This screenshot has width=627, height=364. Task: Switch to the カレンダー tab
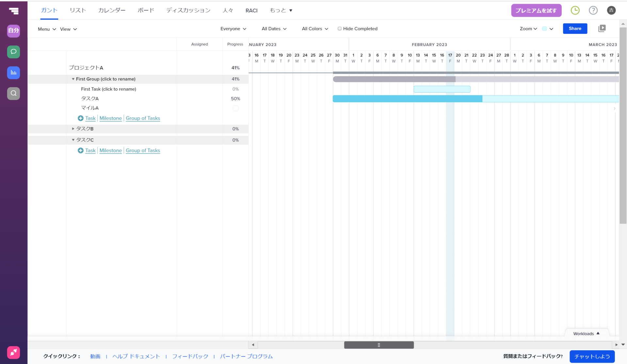pos(112,10)
